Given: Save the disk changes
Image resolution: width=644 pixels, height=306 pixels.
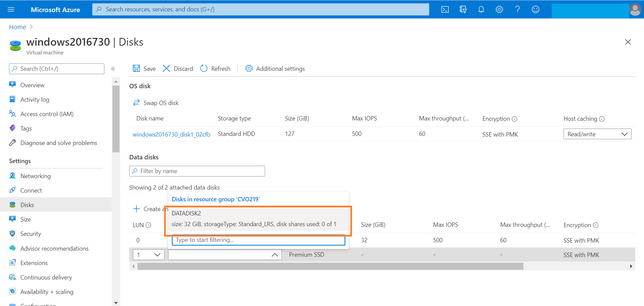Looking at the screenshot, I should 144,69.
